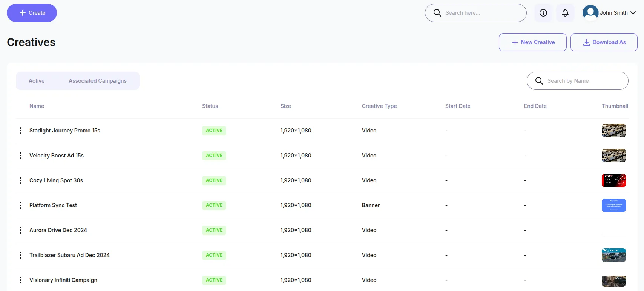Click Banner type in Platform Sync Test row

pos(371,205)
